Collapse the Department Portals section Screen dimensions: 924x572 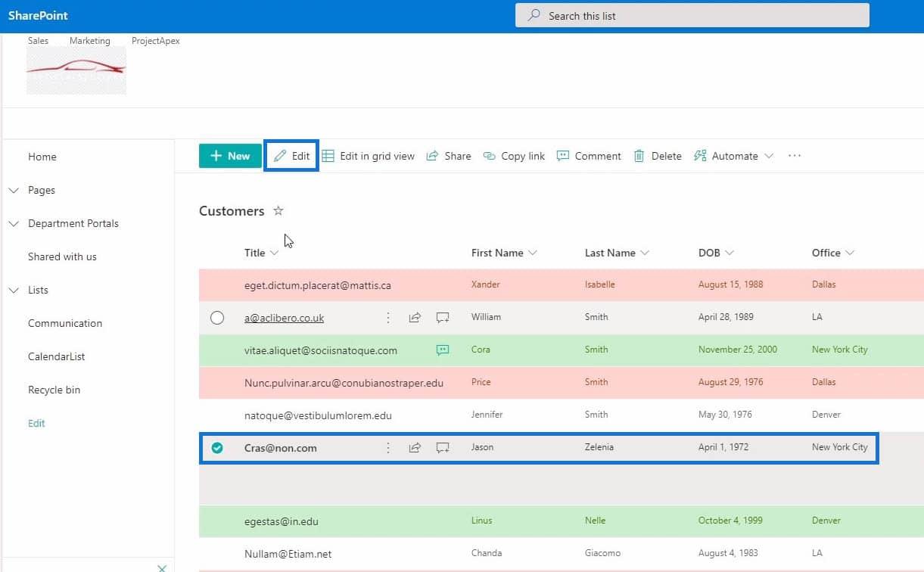(x=14, y=224)
